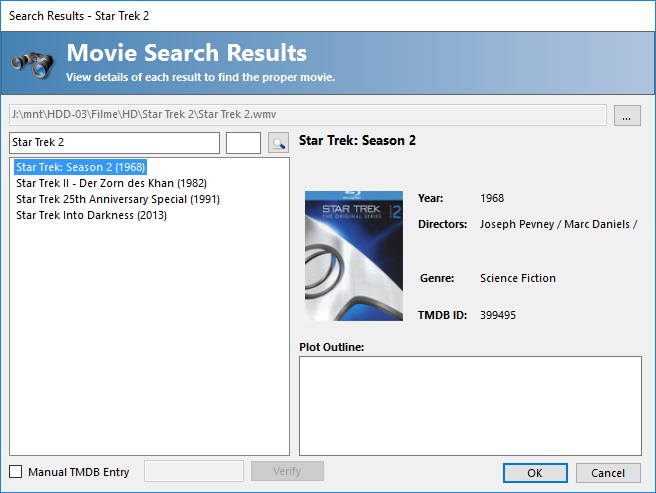Image resolution: width=656 pixels, height=493 pixels.
Task: Click inside the Plot Outline text box
Action: (x=470, y=406)
